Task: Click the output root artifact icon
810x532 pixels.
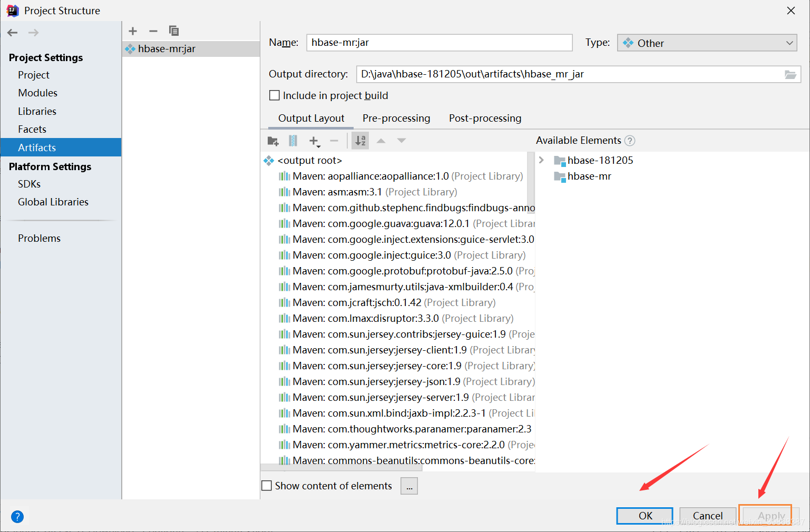Action: click(x=269, y=160)
